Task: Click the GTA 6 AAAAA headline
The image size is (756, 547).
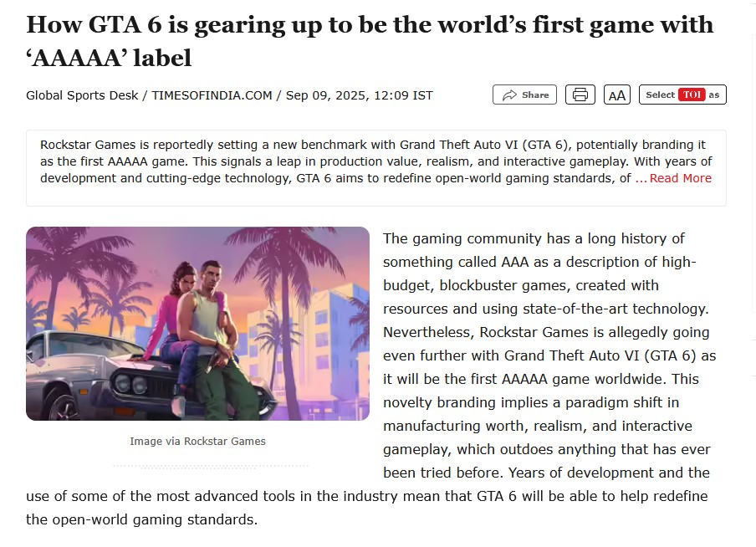Action: point(370,41)
